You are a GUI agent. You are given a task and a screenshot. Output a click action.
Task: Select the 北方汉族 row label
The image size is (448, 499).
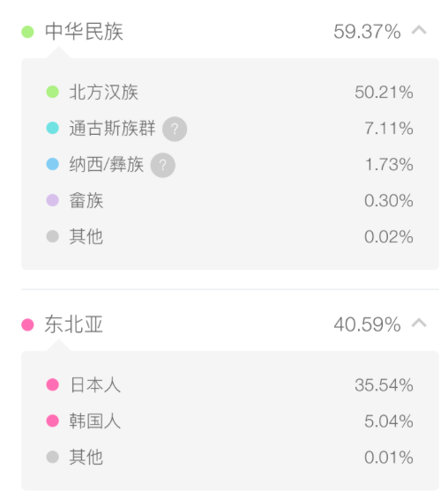[104, 93]
